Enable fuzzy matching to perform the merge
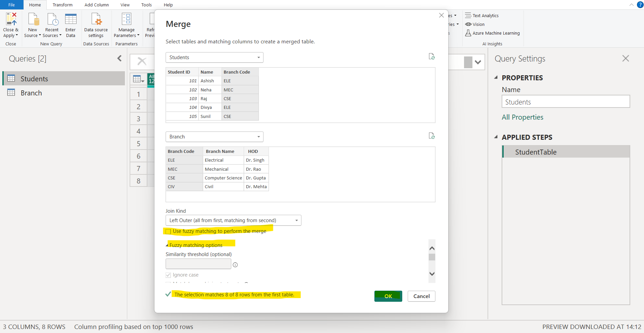The height and width of the screenshot is (333, 644). [168, 231]
